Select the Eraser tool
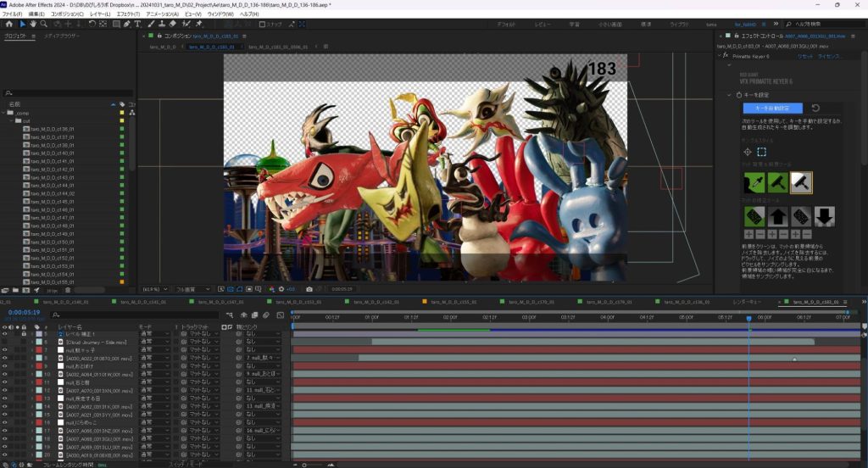Image resolution: width=868 pixels, height=468 pixels. (x=172, y=25)
